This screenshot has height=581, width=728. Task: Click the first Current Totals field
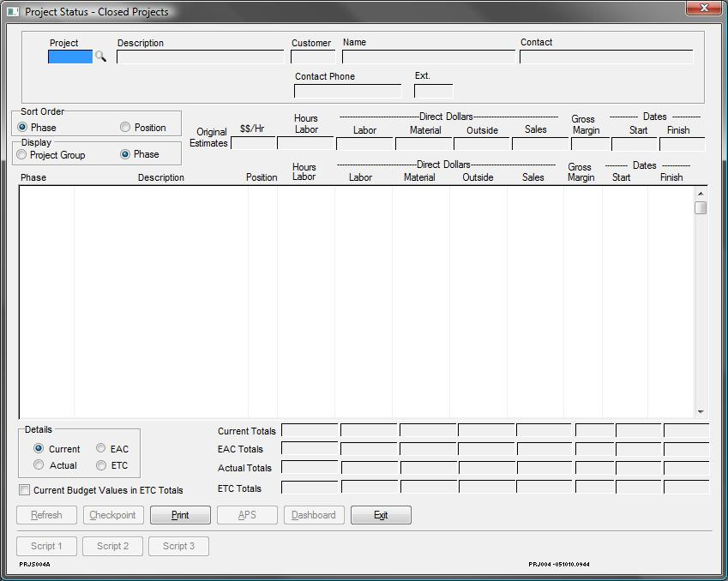click(310, 430)
